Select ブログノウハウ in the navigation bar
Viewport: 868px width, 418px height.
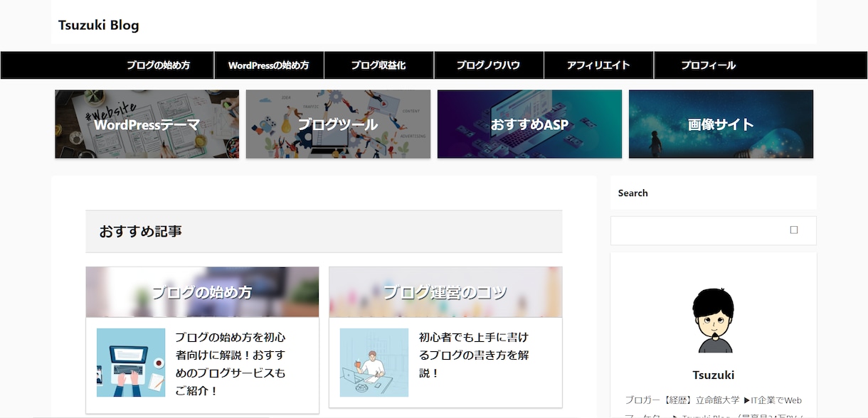[489, 65]
